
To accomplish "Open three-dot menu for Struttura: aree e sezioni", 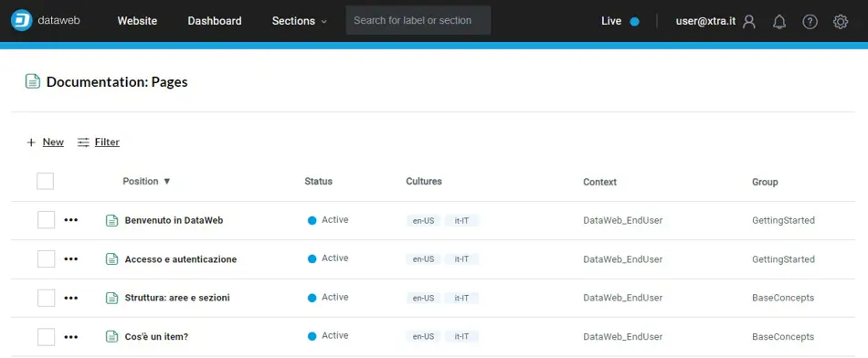I will tap(71, 298).
